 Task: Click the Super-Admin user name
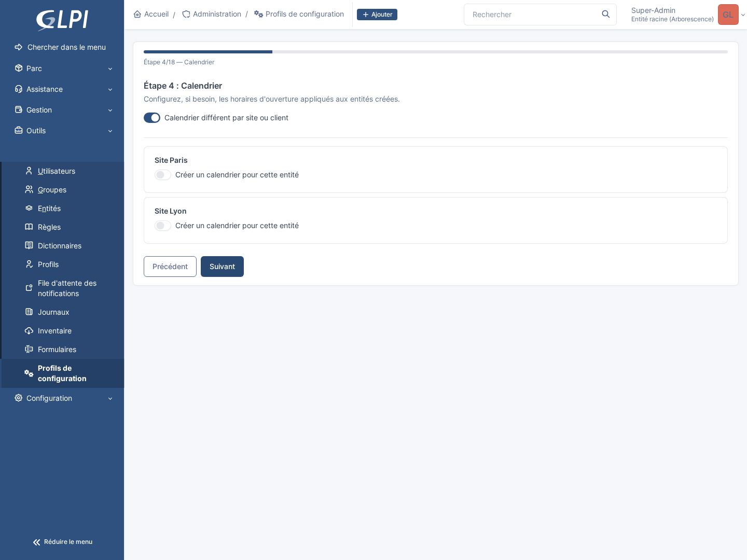pos(653,10)
